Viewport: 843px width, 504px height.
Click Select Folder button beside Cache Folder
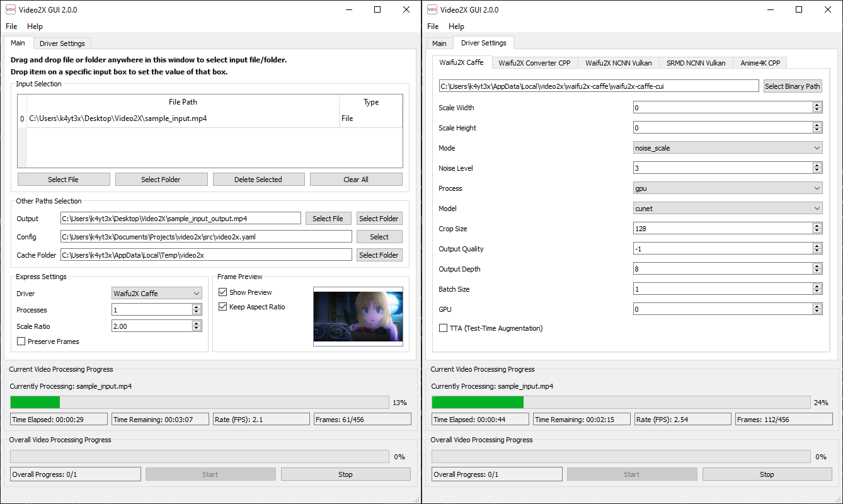click(x=379, y=255)
